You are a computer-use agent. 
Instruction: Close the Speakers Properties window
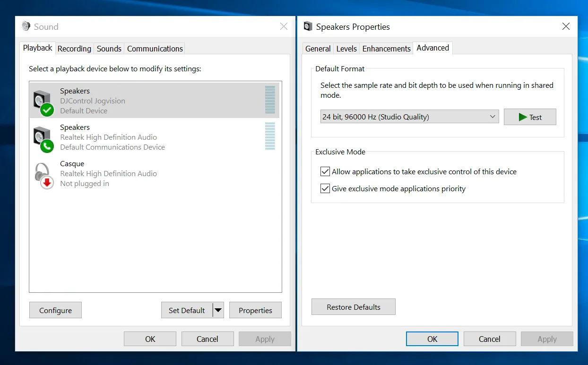(x=566, y=26)
